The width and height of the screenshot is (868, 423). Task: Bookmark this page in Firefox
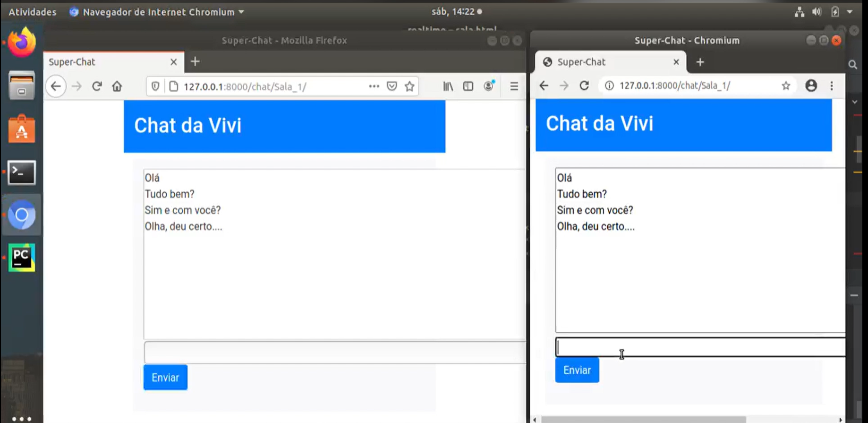pyautogui.click(x=409, y=86)
